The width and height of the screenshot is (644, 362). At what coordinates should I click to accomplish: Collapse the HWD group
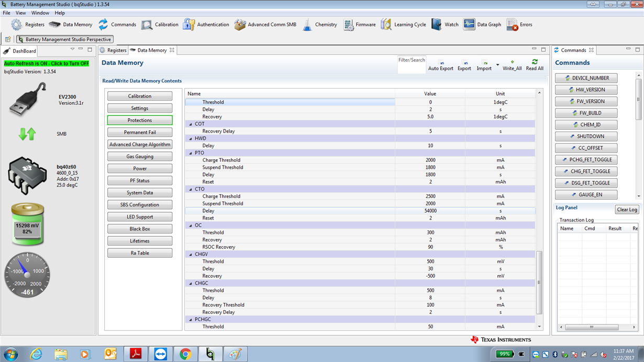coord(191,139)
